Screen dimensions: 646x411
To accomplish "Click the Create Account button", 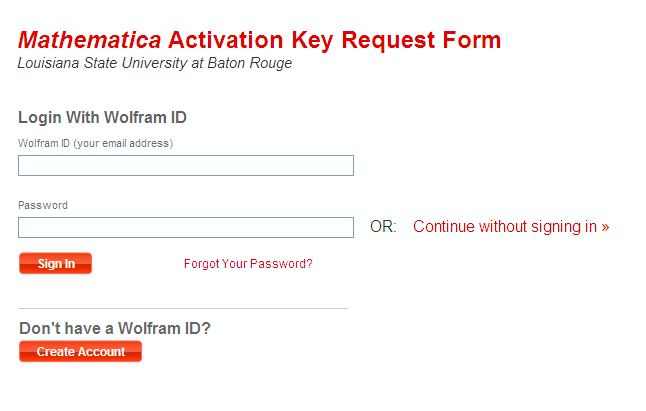I will (80, 352).
